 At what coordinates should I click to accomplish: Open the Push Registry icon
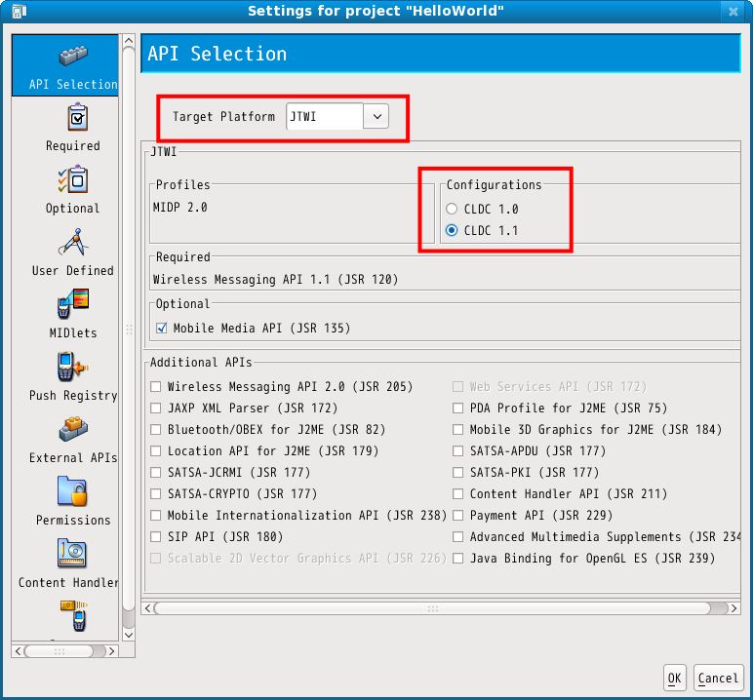pos(72,369)
